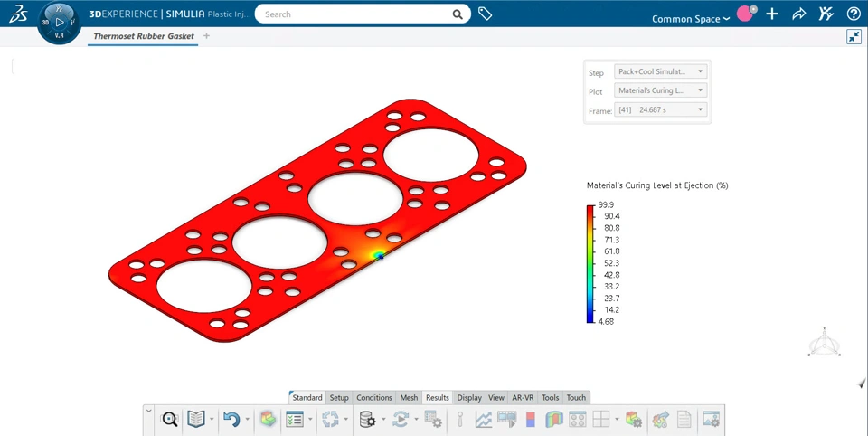Switch to the Tools tab
This screenshot has height=436, width=868.
pyautogui.click(x=551, y=398)
